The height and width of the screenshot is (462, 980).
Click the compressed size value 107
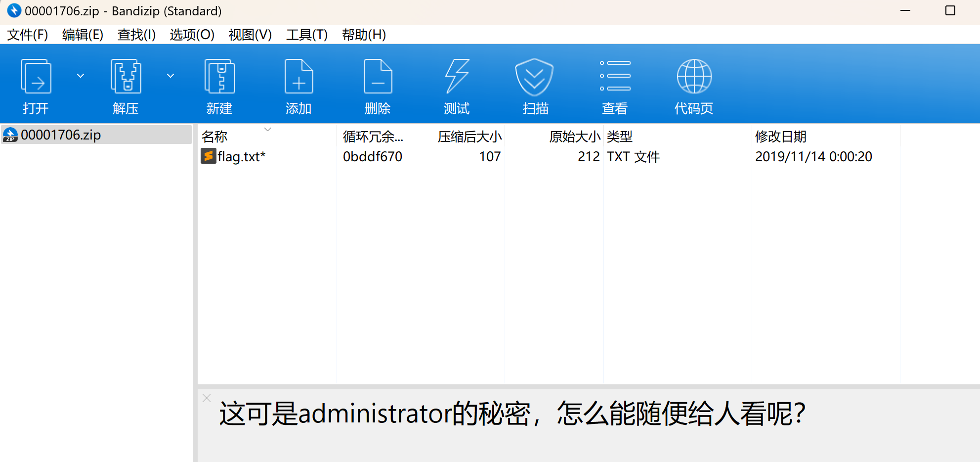(490, 156)
